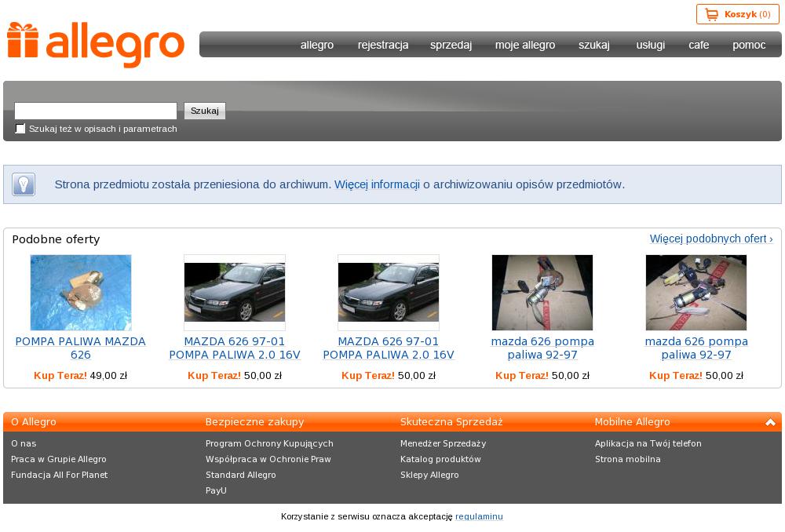Open Menedżer Sprzedaży link
The width and height of the screenshot is (785, 532).
(x=443, y=443)
